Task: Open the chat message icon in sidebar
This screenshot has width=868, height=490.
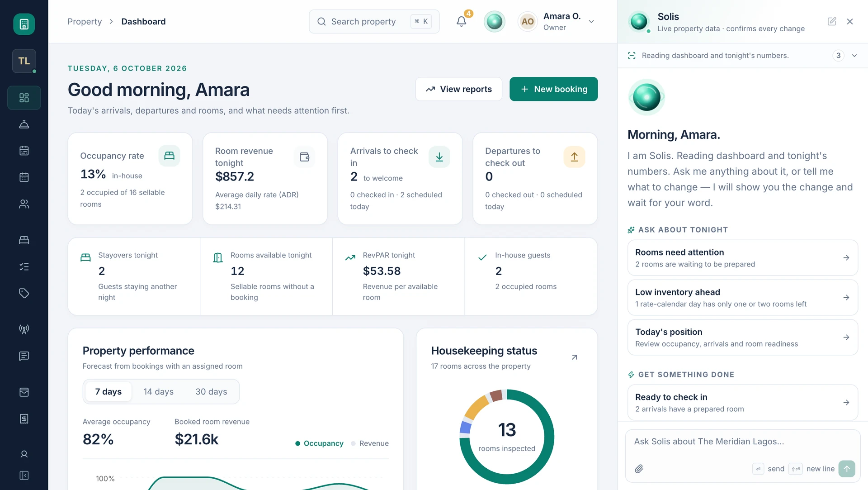Action: coord(24,356)
